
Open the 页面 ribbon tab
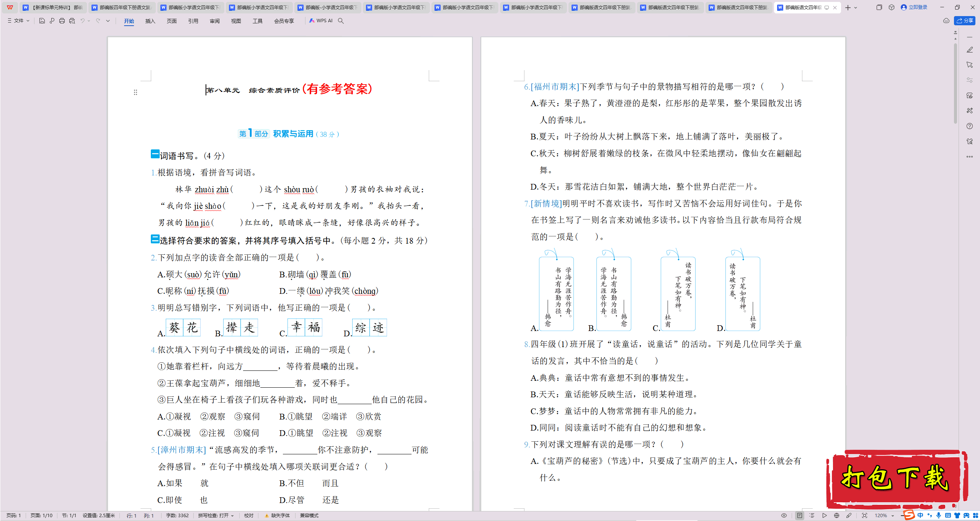coord(172,21)
